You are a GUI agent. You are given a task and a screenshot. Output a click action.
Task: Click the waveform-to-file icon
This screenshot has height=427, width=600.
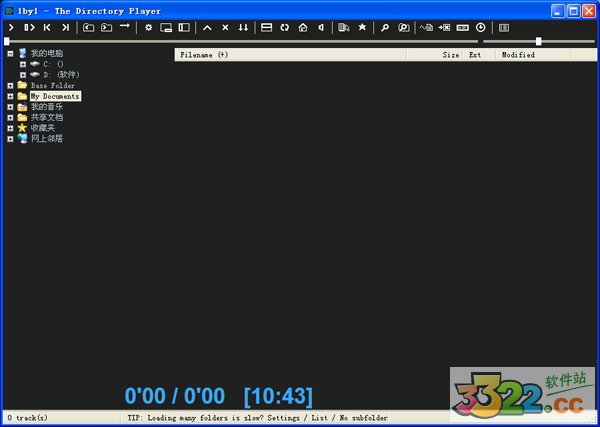tap(426, 28)
